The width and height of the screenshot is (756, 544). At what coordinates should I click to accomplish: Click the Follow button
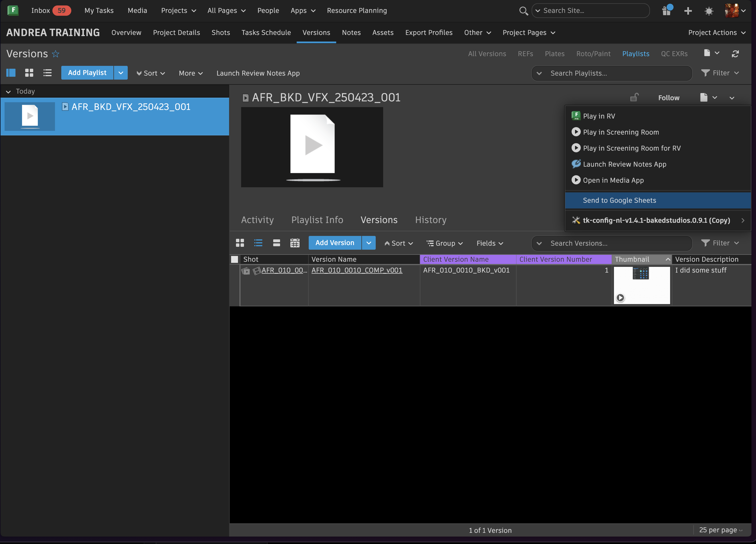point(668,98)
